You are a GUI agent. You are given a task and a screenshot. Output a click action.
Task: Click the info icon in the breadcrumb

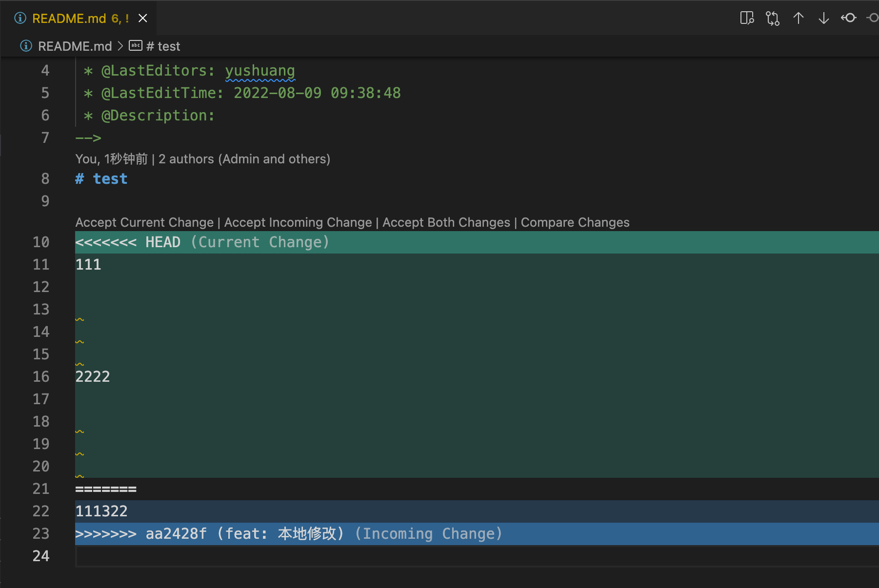(26, 46)
